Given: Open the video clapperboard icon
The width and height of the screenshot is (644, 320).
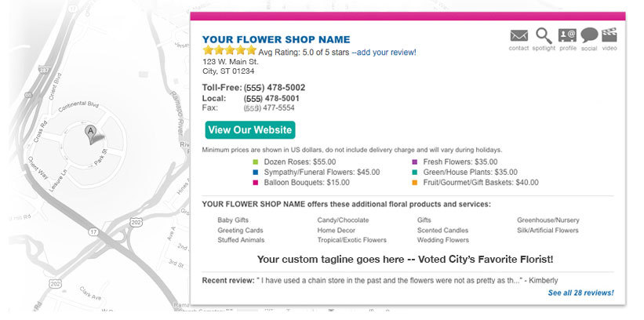Looking at the screenshot, I should tap(609, 35).
